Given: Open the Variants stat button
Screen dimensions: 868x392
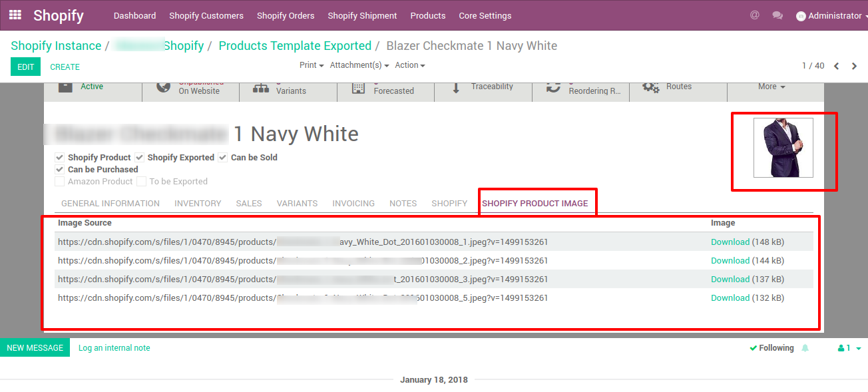Looking at the screenshot, I should [288, 91].
